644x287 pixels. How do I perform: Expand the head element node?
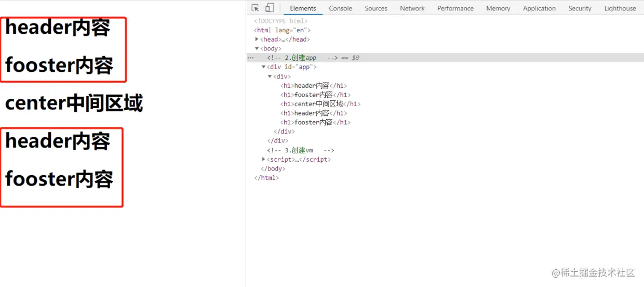257,39
